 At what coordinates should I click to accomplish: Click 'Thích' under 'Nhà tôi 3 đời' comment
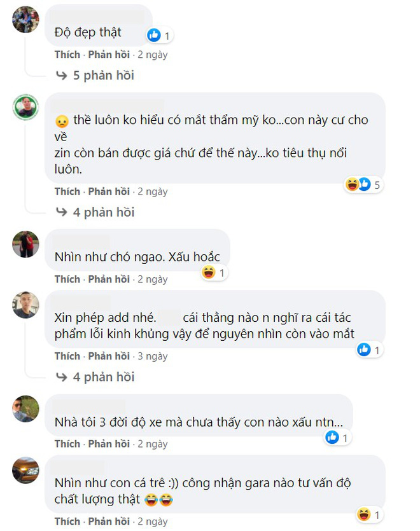tap(67, 444)
